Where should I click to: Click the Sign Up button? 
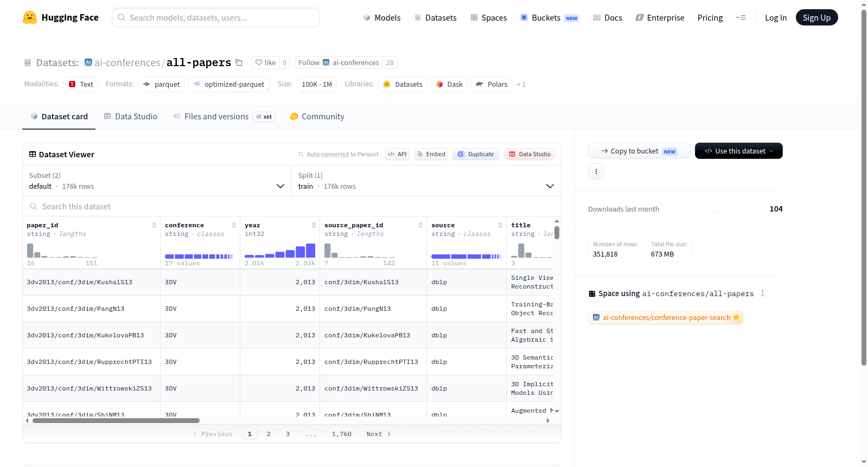(816, 17)
